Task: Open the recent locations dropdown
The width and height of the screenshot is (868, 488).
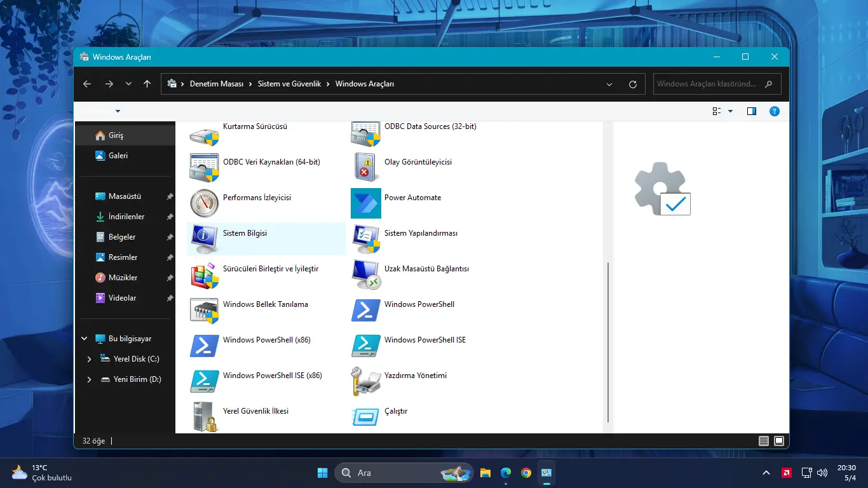Action: (x=129, y=84)
